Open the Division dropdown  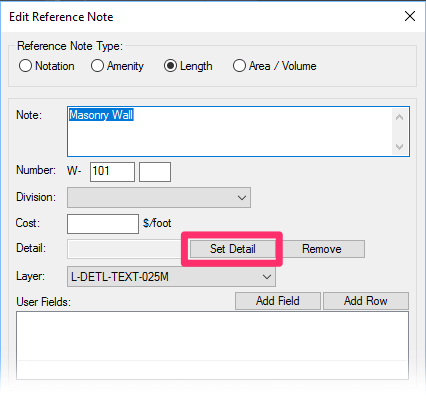tap(159, 197)
